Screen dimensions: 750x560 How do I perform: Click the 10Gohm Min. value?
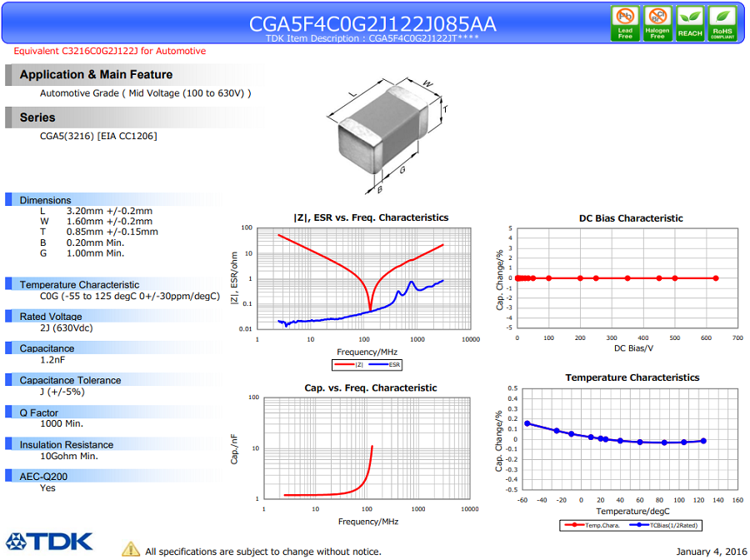point(69,456)
